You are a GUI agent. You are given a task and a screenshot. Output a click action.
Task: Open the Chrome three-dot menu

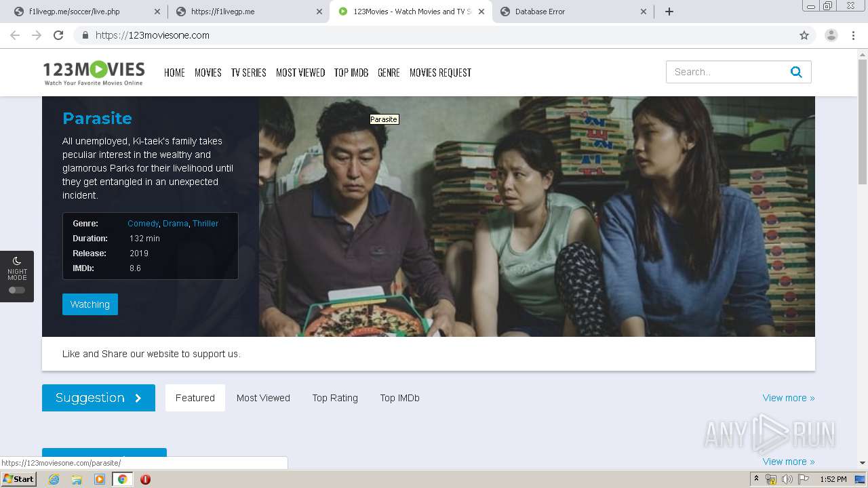point(853,35)
